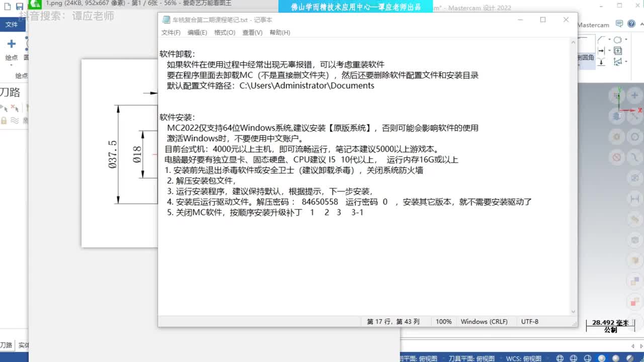
Task: Click the 软件卸载 heading in Notepad
Action: coord(177,54)
